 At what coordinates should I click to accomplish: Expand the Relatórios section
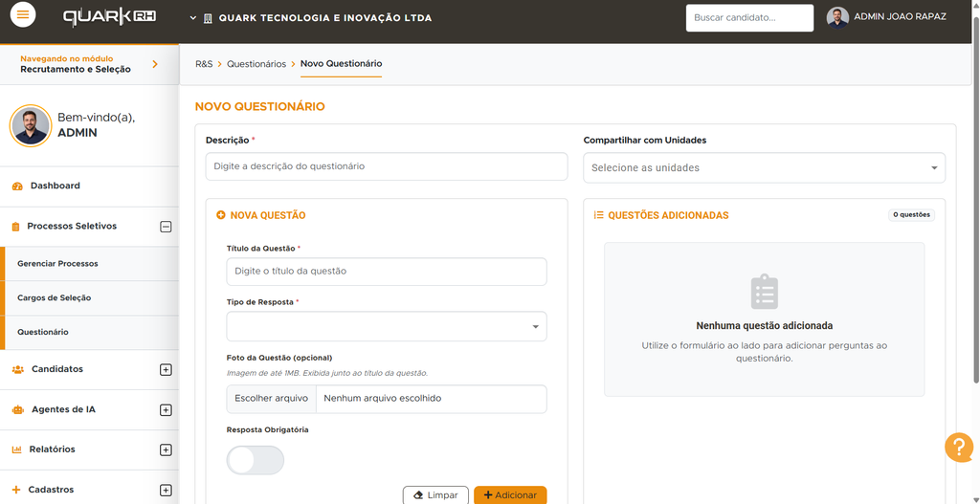click(166, 449)
